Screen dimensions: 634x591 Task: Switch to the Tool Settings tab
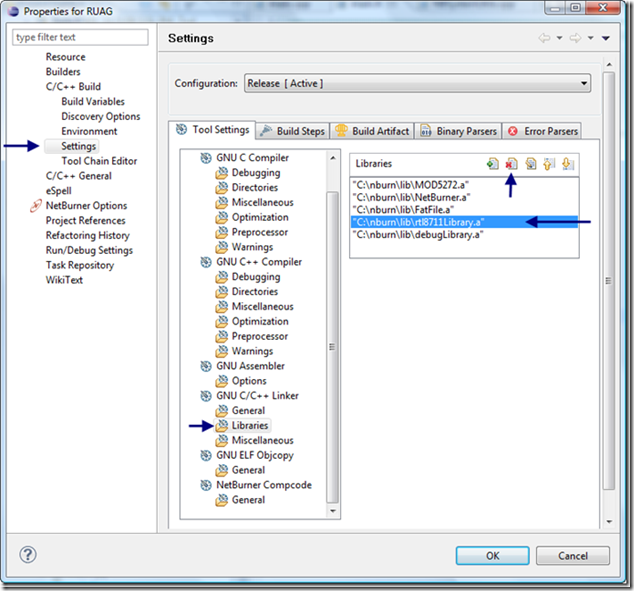click(212, 130)
